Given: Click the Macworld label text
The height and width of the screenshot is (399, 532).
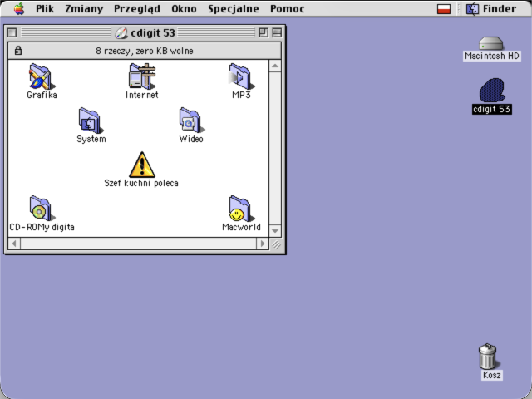Looking at the screenshot, I should pyautogui.click(x=242, y=227).
